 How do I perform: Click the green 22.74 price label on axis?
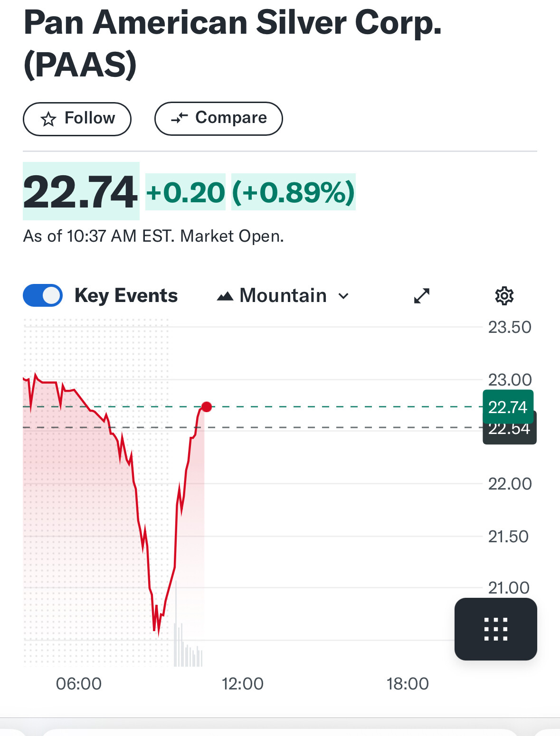(x=508, y=407)
